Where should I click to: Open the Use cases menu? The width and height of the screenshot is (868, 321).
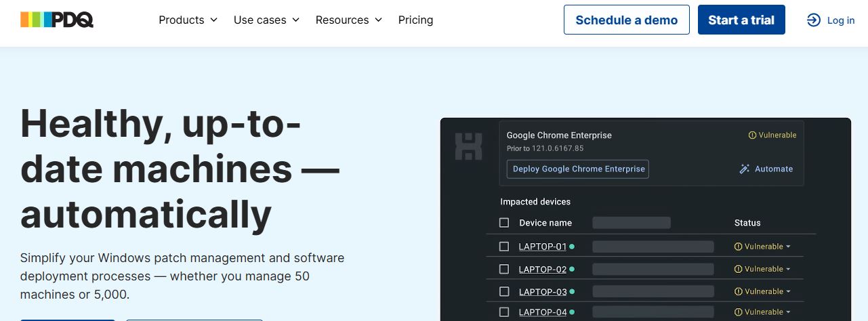(266, 20)
